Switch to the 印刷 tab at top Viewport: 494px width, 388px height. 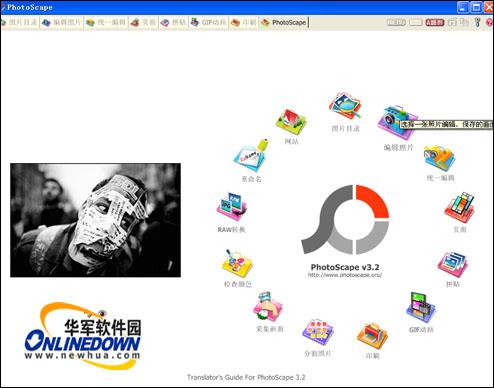(x=244, y=23)
